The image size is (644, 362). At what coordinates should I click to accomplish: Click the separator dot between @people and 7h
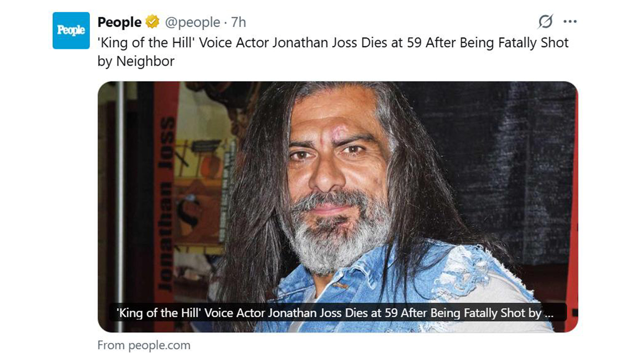[x=225, y=23]
